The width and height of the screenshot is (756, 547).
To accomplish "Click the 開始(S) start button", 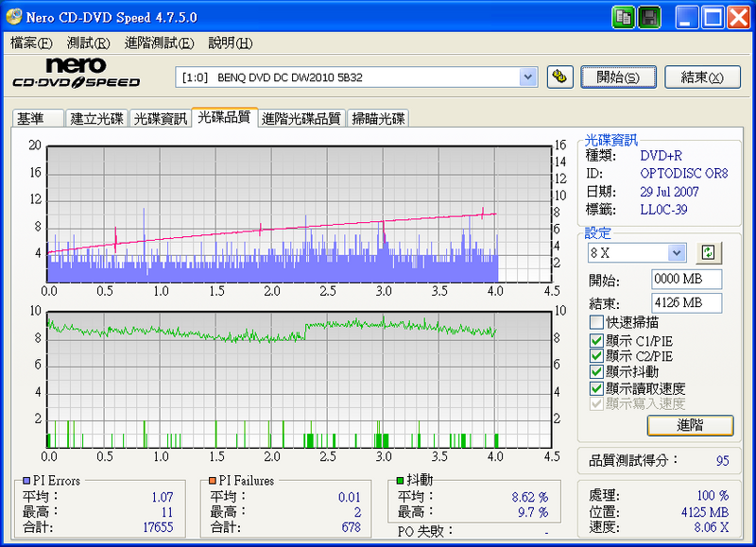I will click(x=618, y=77).
